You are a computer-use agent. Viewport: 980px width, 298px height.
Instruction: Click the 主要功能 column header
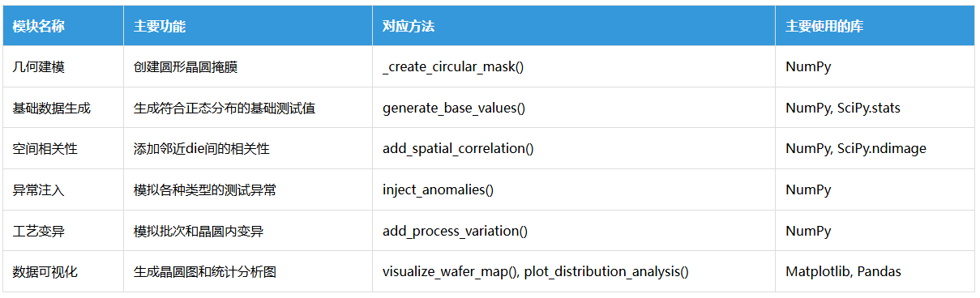[x=248, y=26]
